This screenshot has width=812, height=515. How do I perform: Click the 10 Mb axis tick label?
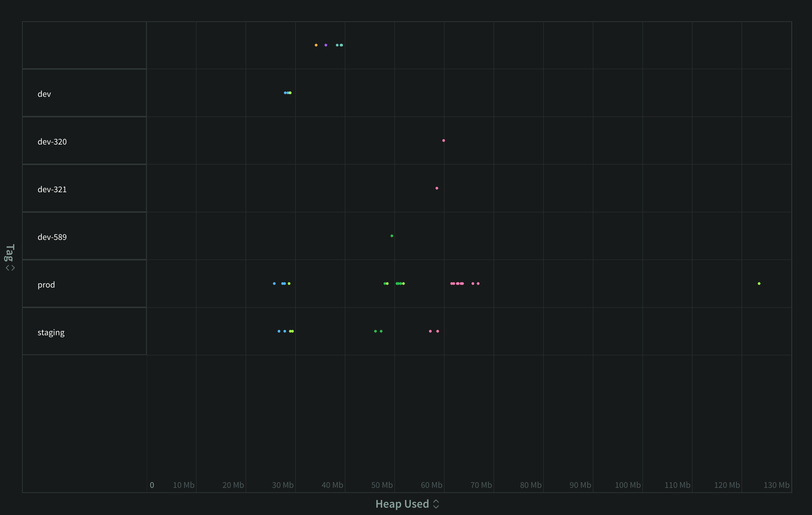click(183, 485)
